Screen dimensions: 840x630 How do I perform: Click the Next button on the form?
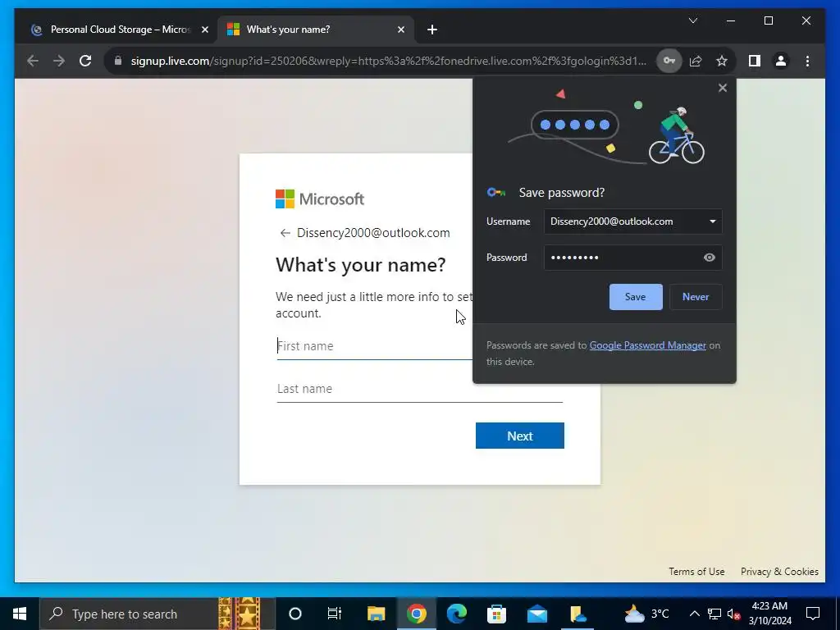click(519, 436)
